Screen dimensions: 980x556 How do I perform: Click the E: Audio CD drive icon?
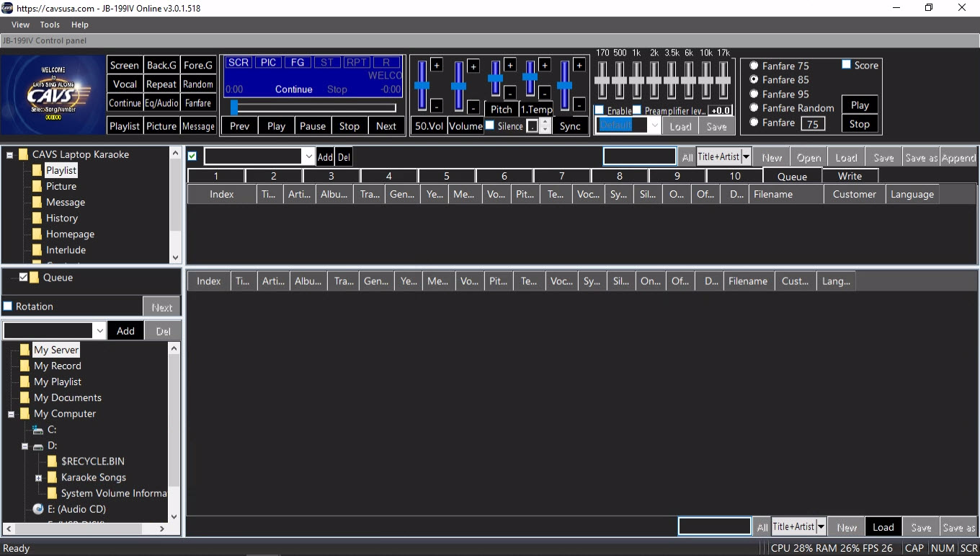(39, 509)
